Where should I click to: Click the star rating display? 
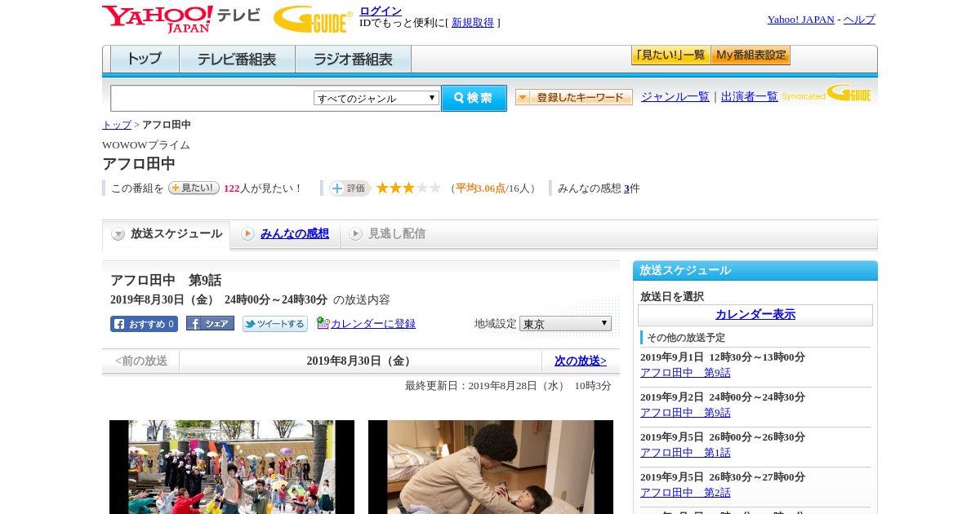point(408,188)
